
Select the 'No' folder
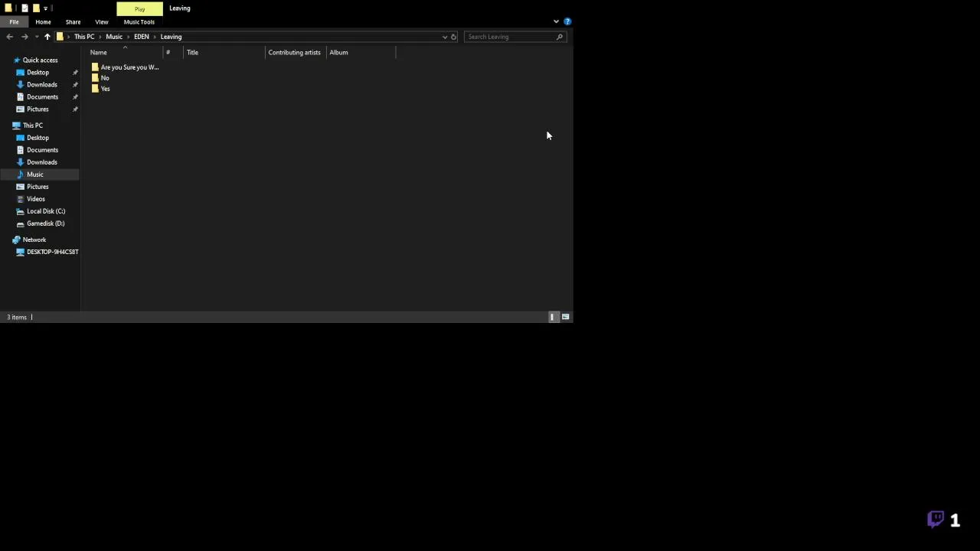pyautogui.click(x=100, y=78)
